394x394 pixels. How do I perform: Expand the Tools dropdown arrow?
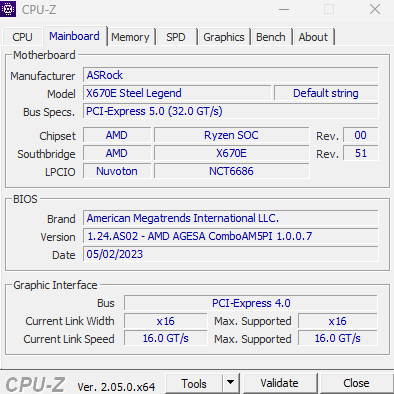(230, 384)
